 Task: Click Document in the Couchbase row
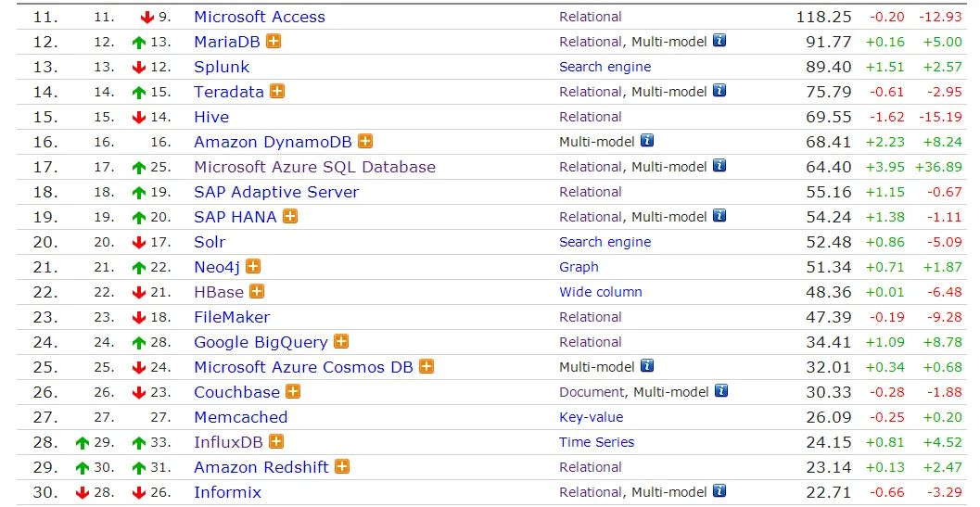click(x=592, y=392)
